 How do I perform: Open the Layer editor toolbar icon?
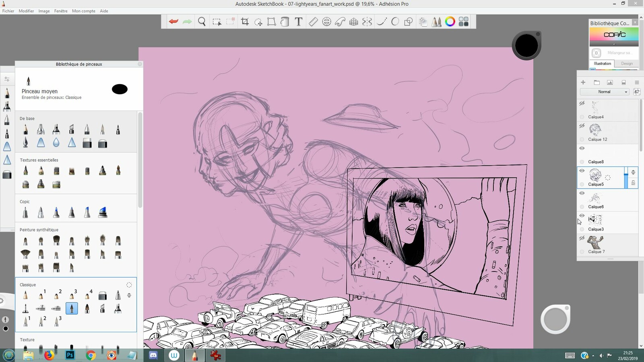click(x=423, y=22)
